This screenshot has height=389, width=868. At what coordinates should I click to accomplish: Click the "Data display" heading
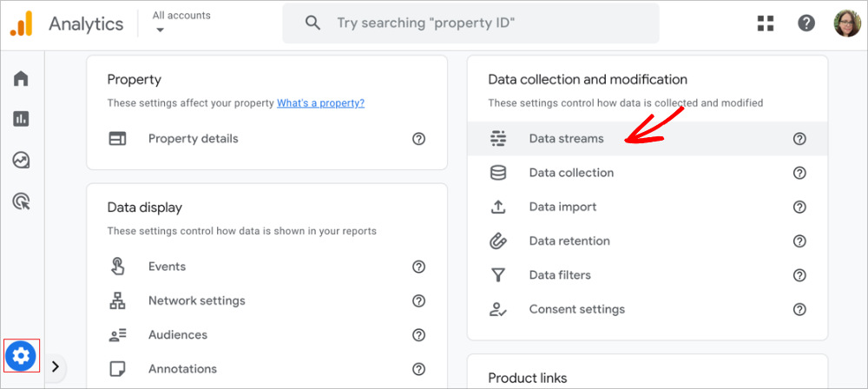144,208
